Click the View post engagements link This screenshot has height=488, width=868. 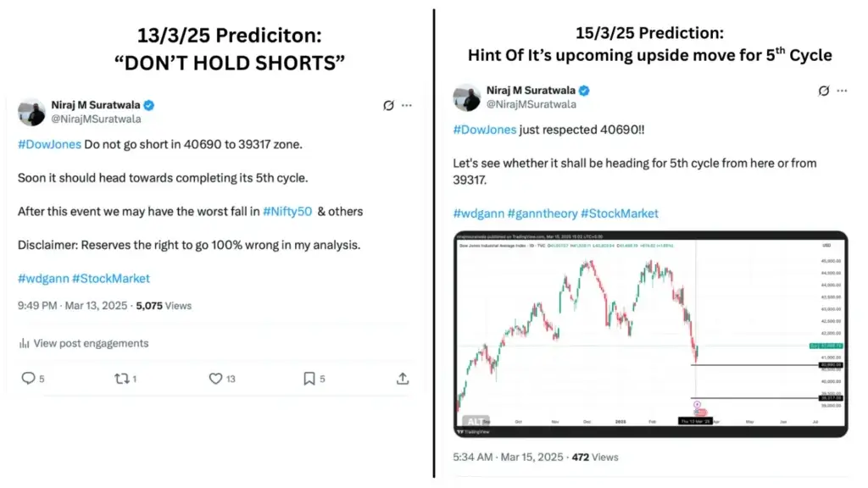tap(89, 342)
